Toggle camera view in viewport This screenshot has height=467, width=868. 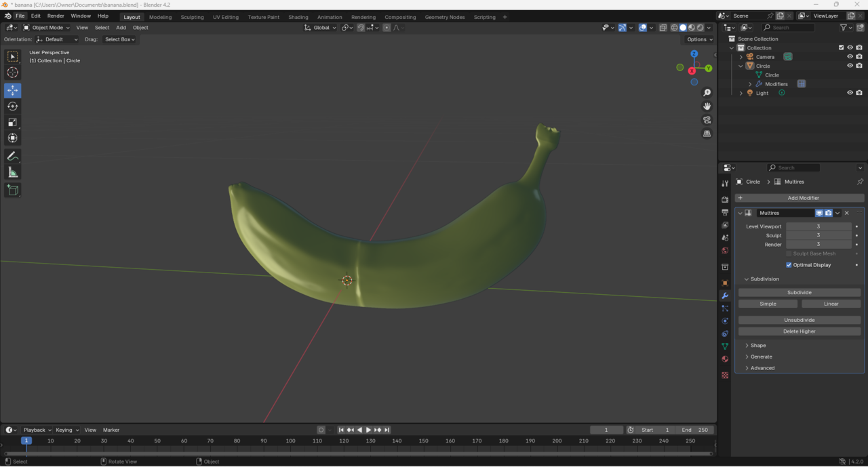pyautogui.click(x=707, y=120)
